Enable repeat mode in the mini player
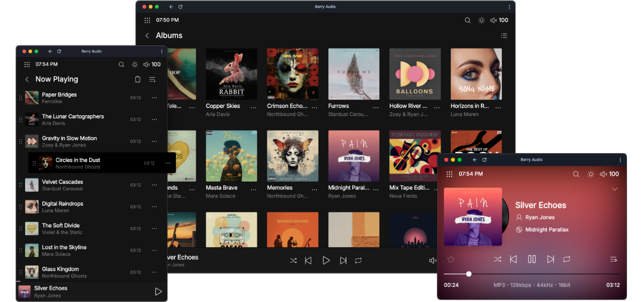Screen dimensions: 644x302 567,259
